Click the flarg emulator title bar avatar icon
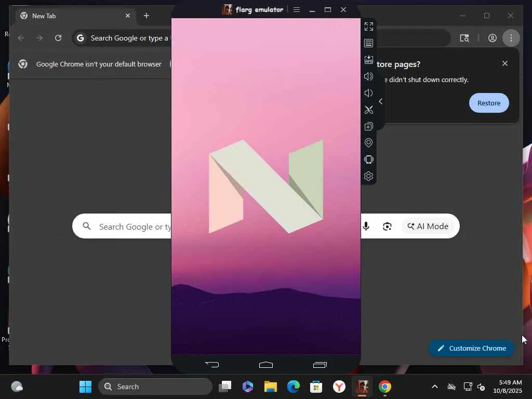This screenshot has width=532, height=399. point(227,9)
